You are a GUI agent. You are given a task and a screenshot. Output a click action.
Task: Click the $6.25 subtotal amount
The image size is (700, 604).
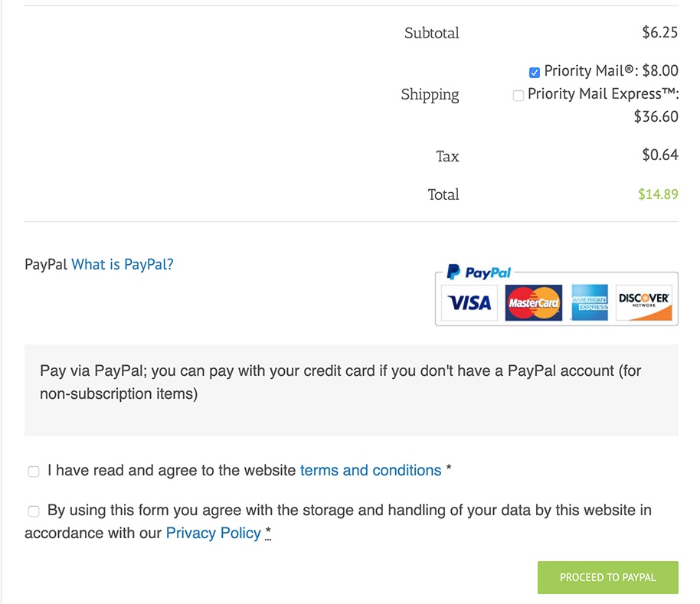tap(660, 32)
